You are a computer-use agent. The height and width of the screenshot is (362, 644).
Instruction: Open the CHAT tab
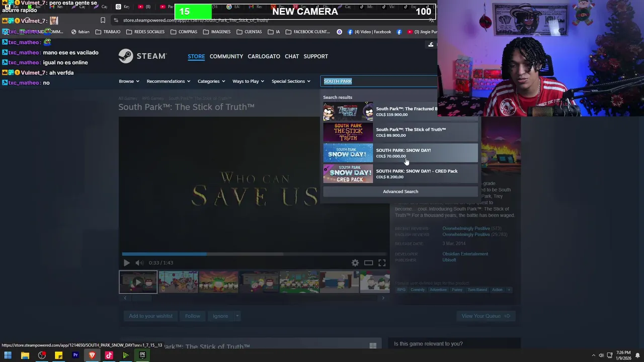292,56
